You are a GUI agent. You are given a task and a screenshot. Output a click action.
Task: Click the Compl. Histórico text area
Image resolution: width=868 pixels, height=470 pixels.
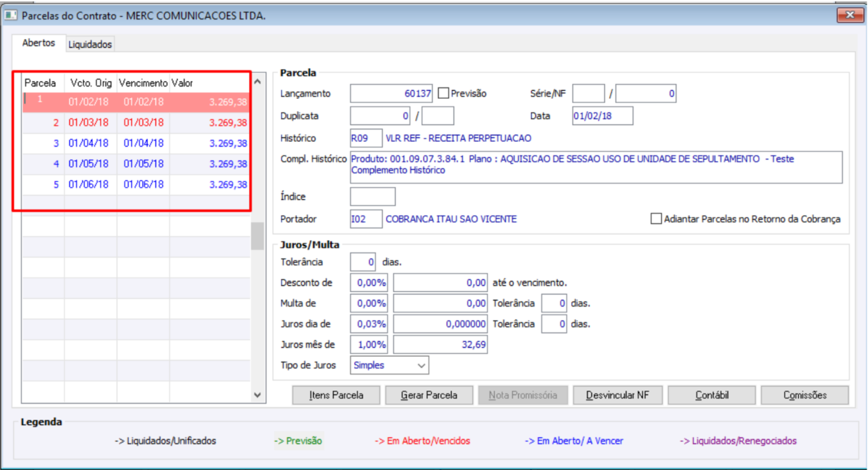coord(596,167)
